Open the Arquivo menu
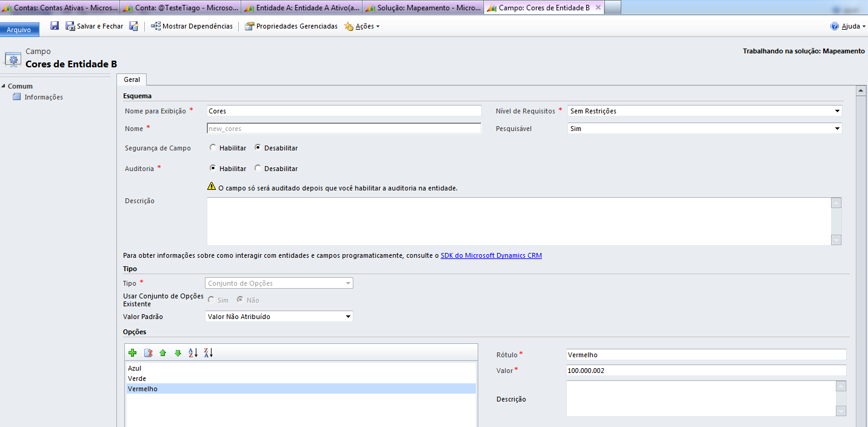Viewport: 868px width, 427px height. tap(19, 30)
